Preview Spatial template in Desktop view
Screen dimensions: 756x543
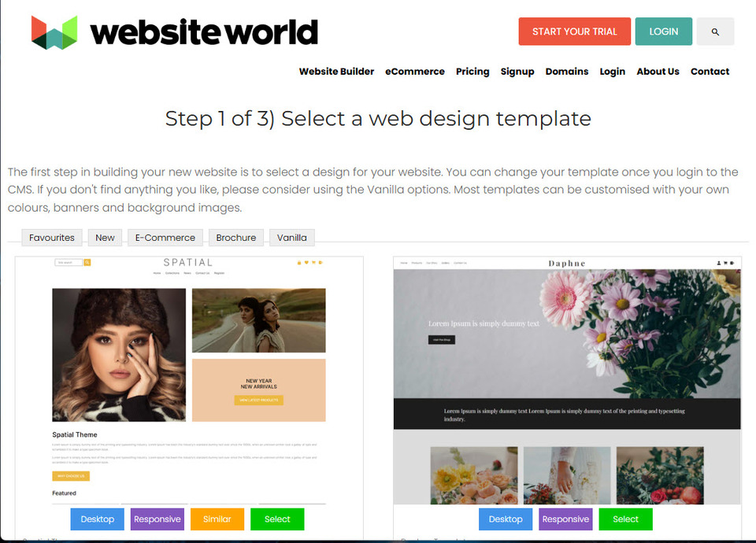click(x=98, y=519)
